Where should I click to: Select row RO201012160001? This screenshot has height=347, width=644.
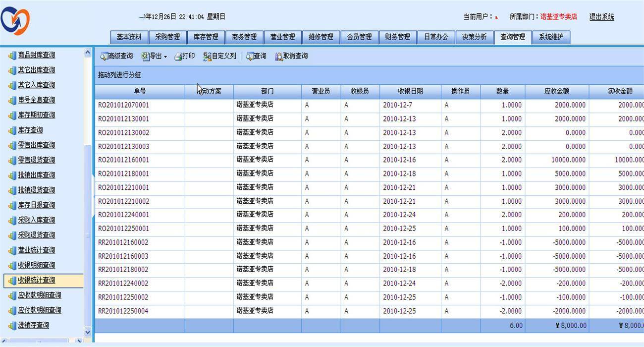pyautogui.click(x=369, y=160)
